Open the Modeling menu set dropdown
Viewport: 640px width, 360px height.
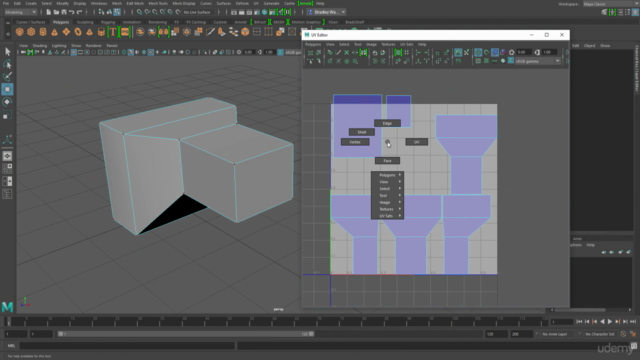click(x=20, y=12)
